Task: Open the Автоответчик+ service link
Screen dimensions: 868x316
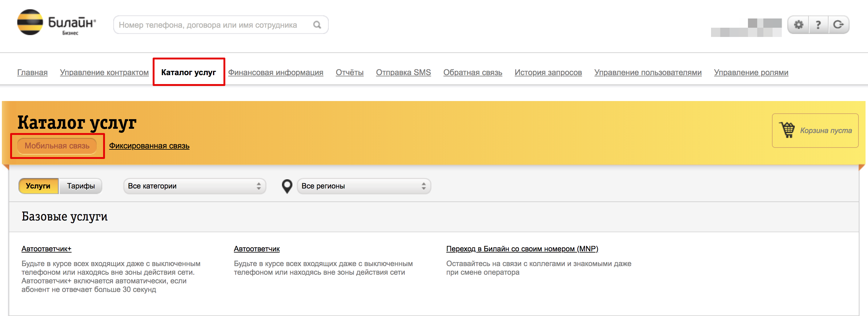Action: (46, 249)
